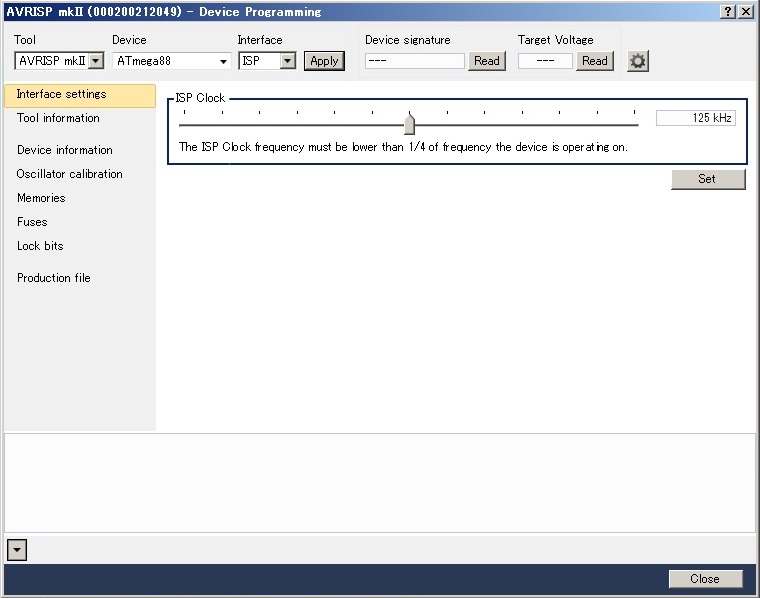Read the Target Voltage
Viewport: 760px width, 598px height.
click(595, 61)
